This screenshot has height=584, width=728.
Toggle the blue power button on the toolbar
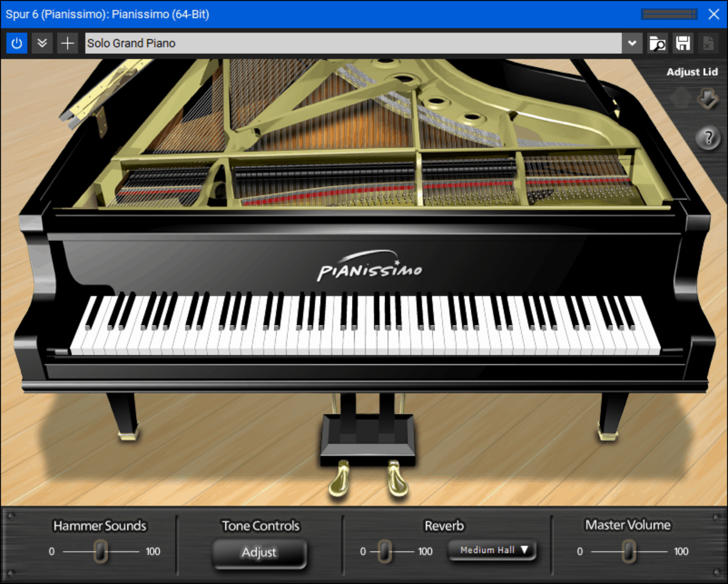(16, 43)
